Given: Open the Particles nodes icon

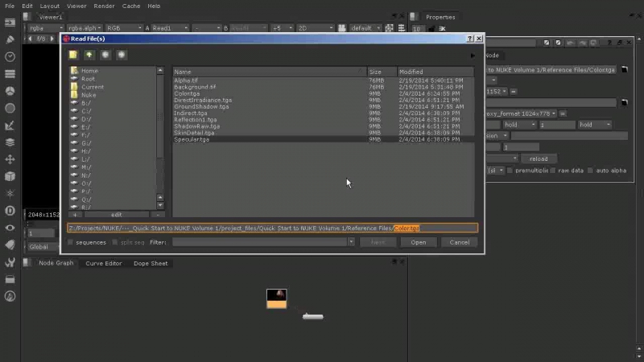Looking at the screenshot, I should [10, 193].
